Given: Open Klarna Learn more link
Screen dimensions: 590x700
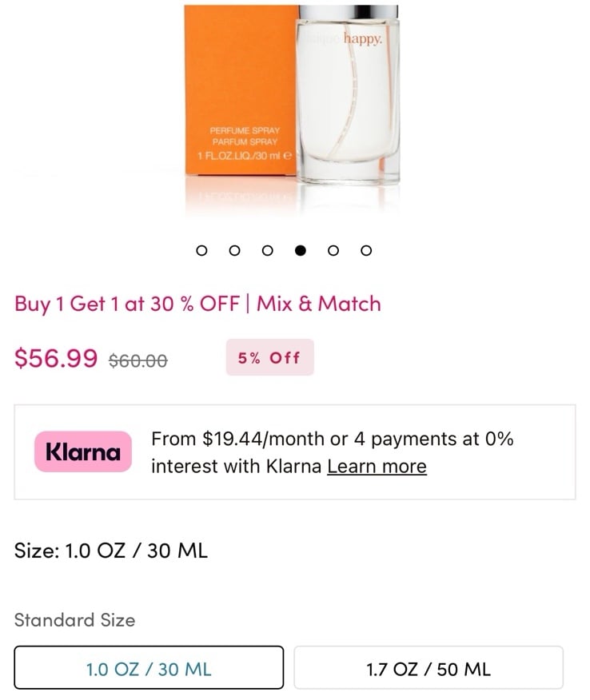Looking at the screenshot, I should 377,467.
